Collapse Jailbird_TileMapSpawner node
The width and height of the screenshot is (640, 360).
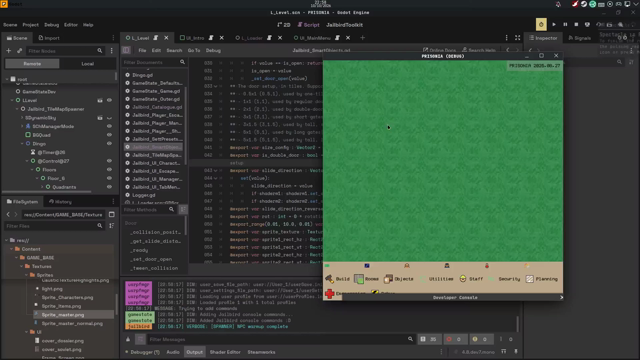[x=17, y=109]
